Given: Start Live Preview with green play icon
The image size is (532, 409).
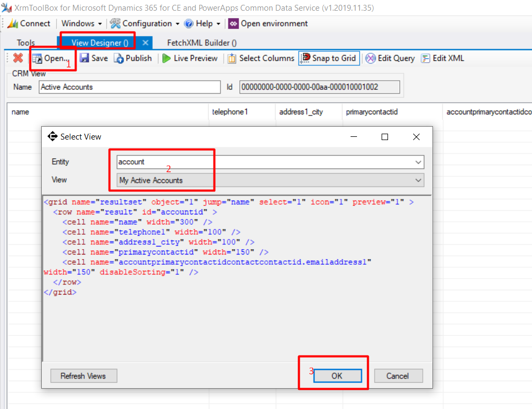Looking at the screenshot, I should click(166, 58).
